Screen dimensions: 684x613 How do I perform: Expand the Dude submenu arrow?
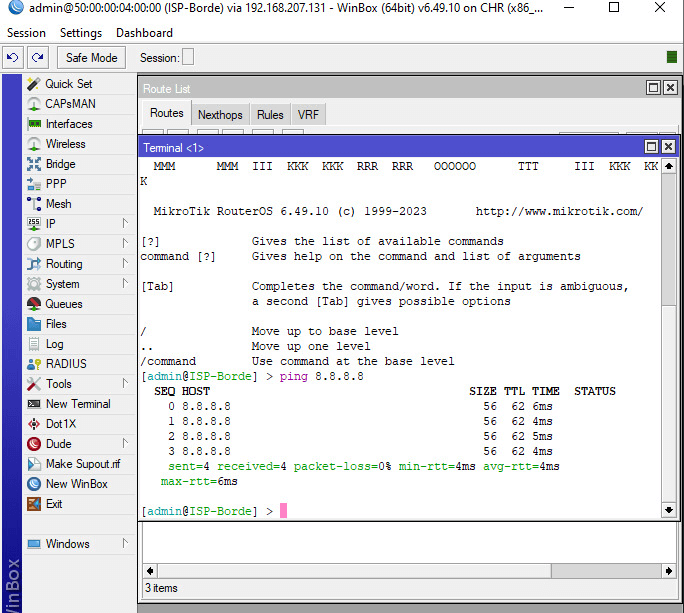coord(125,443)
